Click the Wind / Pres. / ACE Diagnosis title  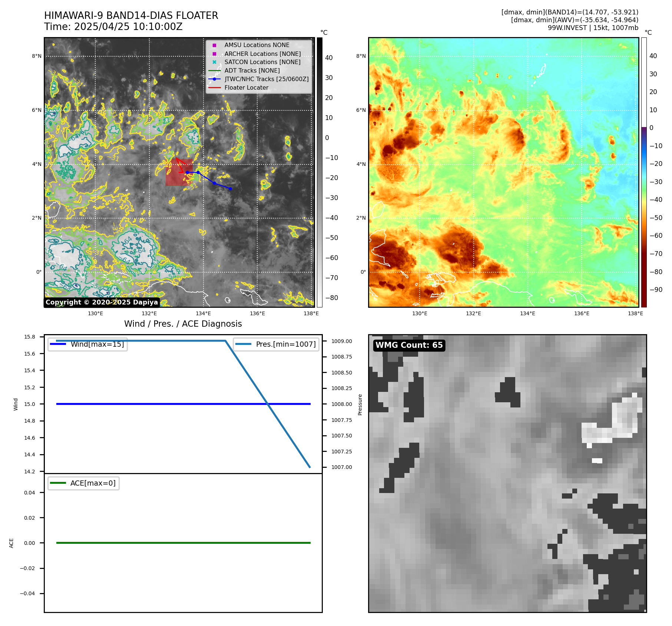[183, 324]
